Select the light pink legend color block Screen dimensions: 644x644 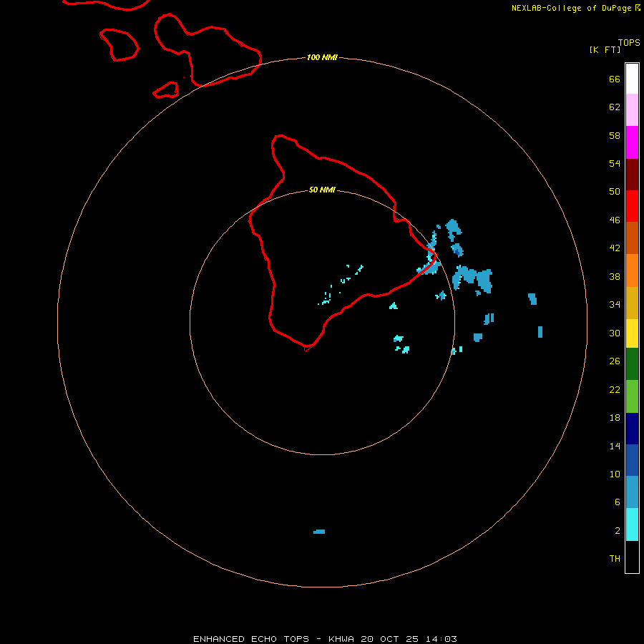click(632, 110)
